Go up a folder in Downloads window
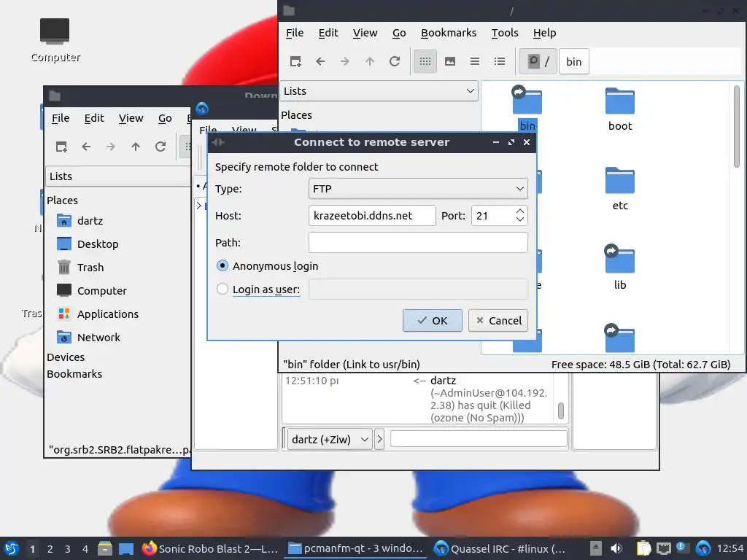The height and width of the screenshot is (560, 747). [136, 147]
